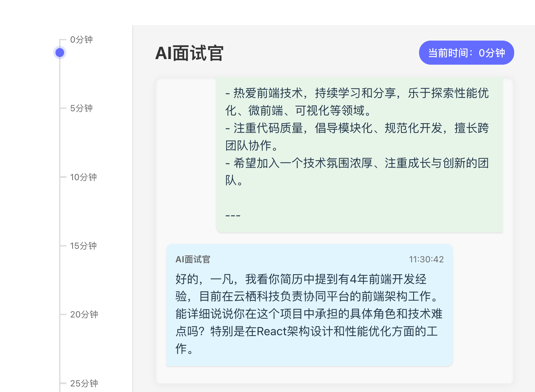
Task: Select the 当前时间：0分钟 badge
Action: [x=466, y=52]
